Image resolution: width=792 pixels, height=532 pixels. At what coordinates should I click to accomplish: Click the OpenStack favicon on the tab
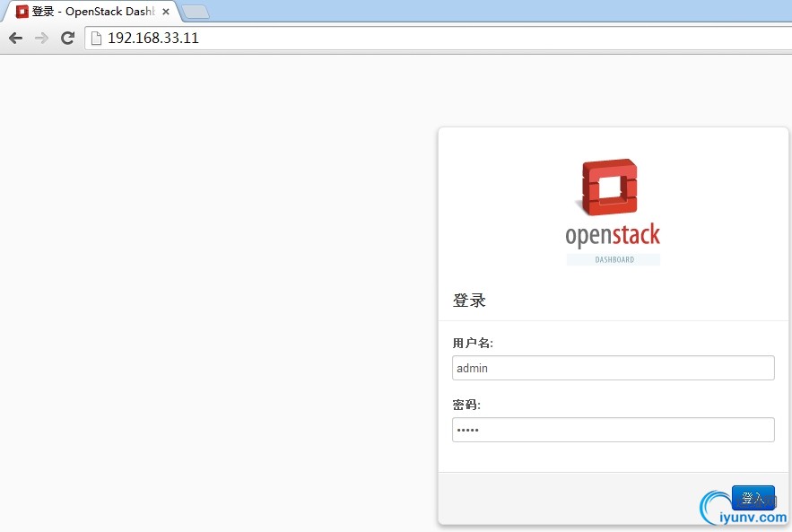click(22, 12)
